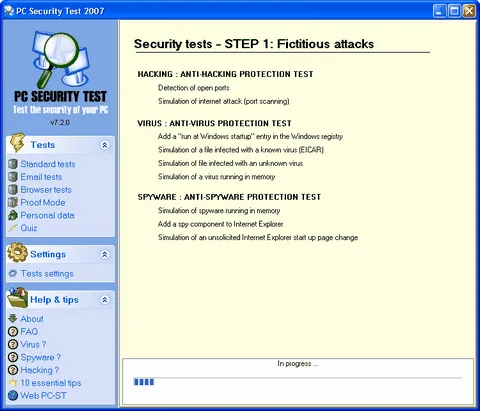Click 'file infected with an unknown virus' line
The height and width of the screenshot is (411, 480).
pos(230,163)
